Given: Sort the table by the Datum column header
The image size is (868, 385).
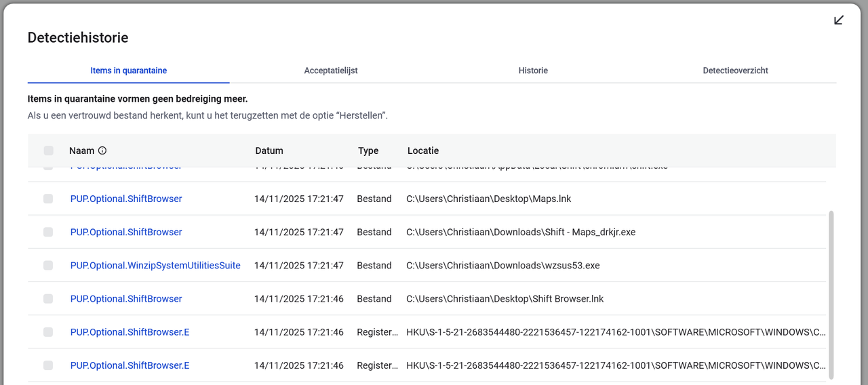Looking at the screenshot, I should tap(269, 150).
